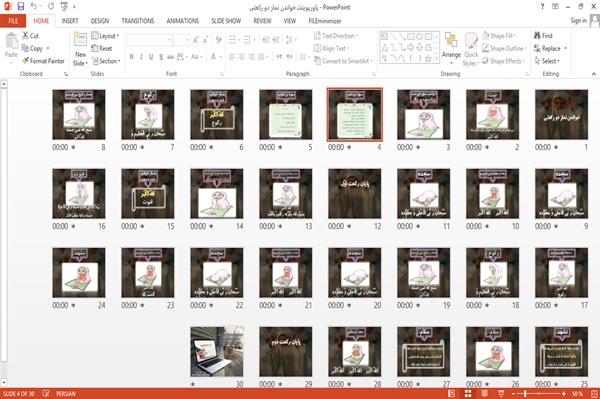The width and height of the screenshot is (600, 399).
Task: Click the Help question mark icon
Action: tap(542, 7)
